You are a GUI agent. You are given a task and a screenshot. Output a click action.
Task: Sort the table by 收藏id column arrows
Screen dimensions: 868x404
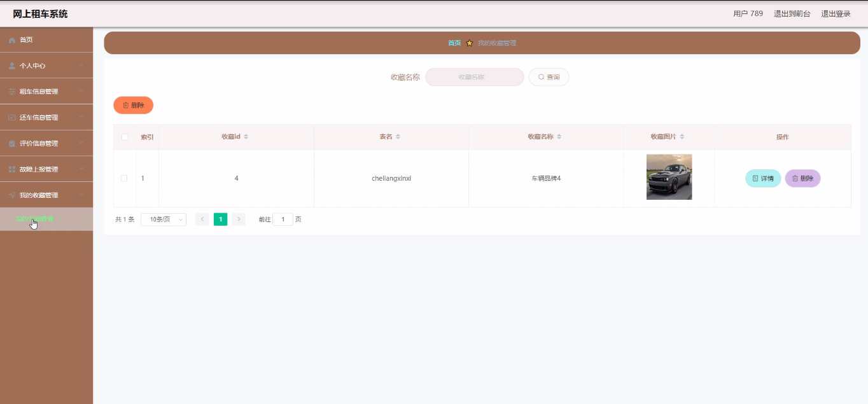[246, 137]
